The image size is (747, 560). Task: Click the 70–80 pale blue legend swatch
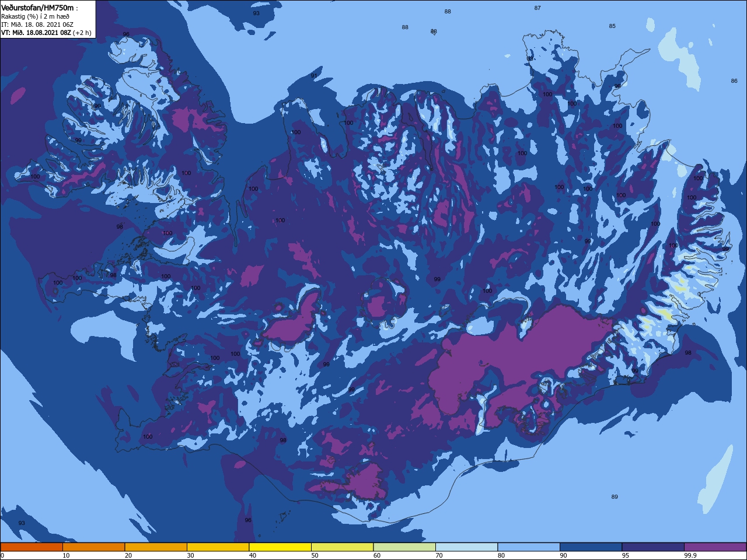pyautogui.click(x=466, y=547)
